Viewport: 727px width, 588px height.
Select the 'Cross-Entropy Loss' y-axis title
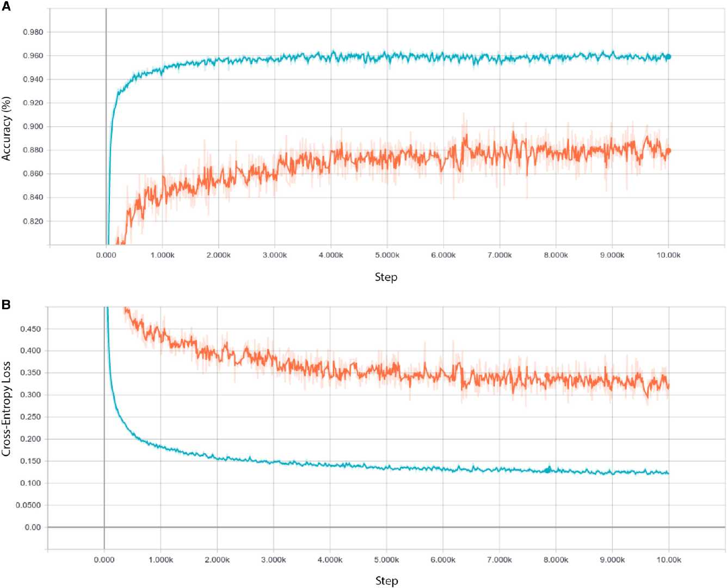click(7, 408)
